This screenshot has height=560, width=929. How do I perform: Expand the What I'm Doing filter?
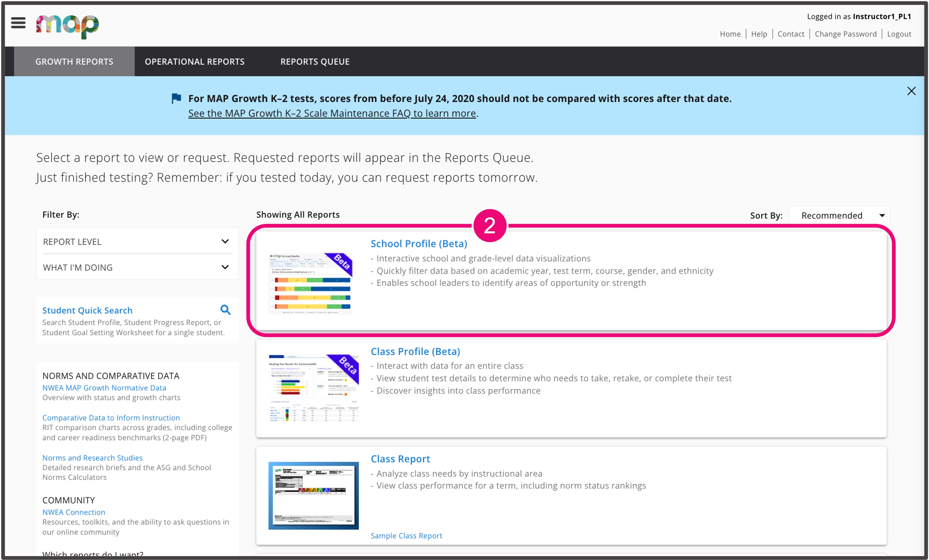point(137,267)
